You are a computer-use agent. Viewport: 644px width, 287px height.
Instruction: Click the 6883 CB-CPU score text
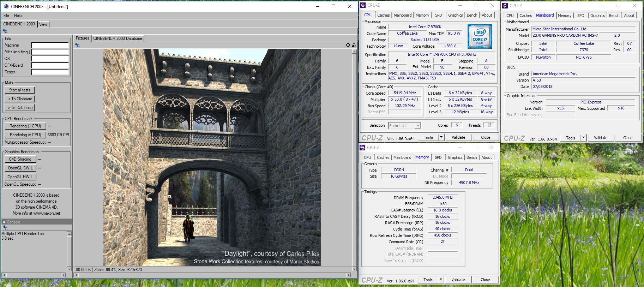(x=58, y=135)
